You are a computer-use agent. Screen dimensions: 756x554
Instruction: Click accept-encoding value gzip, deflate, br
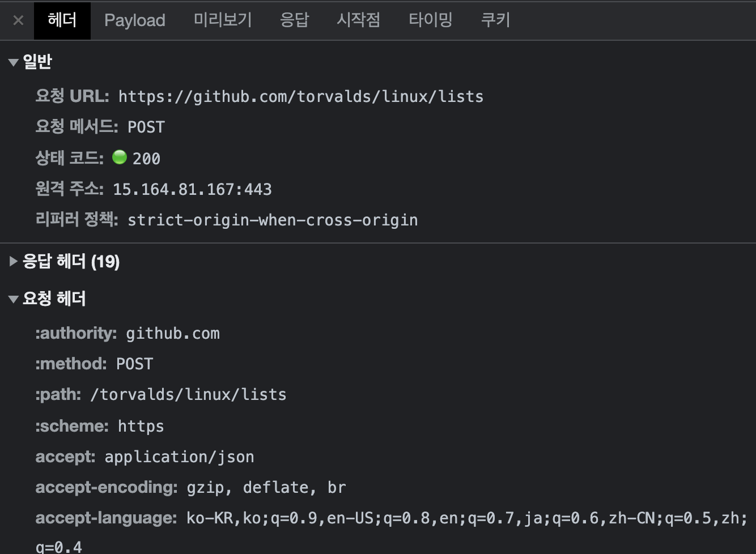266,488
